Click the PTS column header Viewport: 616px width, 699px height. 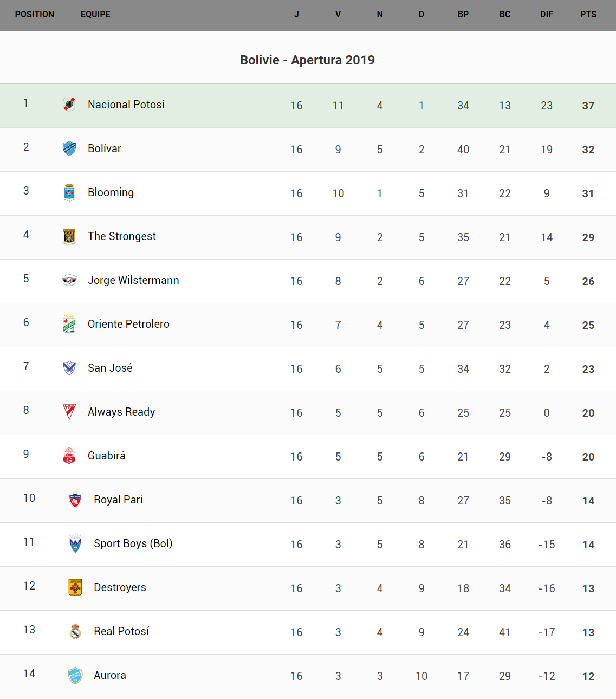point(588,15)
